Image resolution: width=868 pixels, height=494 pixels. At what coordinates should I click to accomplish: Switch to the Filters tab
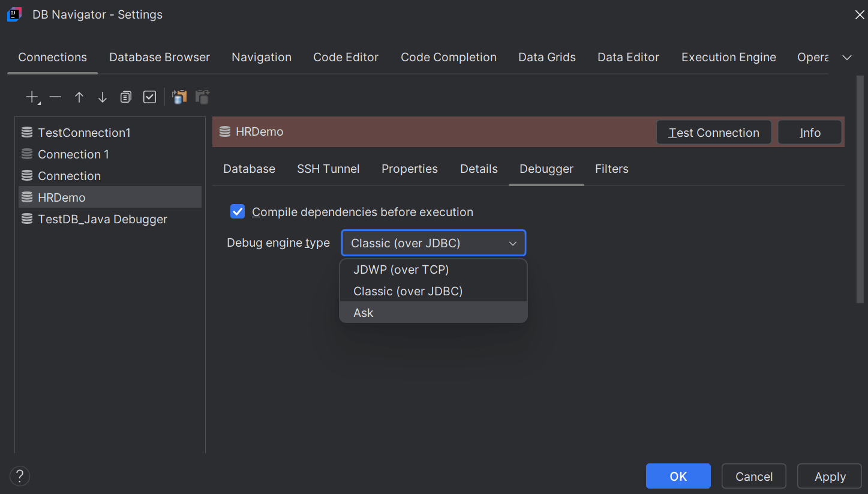[x=611, y=169]
